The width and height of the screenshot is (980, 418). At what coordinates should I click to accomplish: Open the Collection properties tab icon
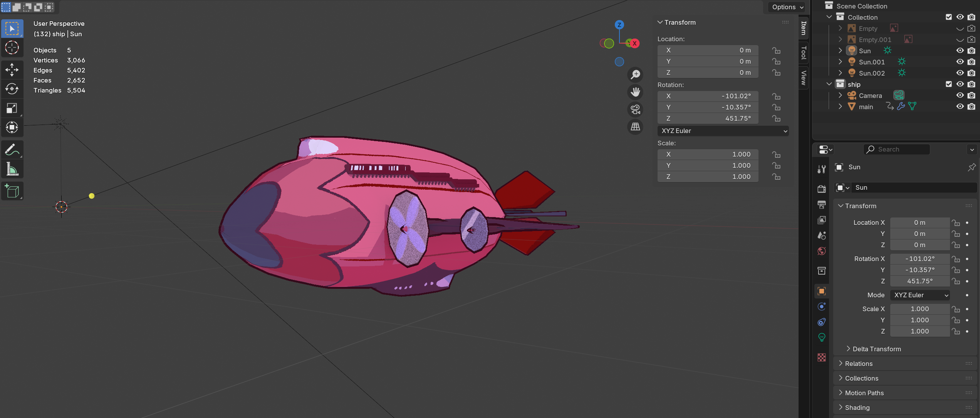coord(821,271)
